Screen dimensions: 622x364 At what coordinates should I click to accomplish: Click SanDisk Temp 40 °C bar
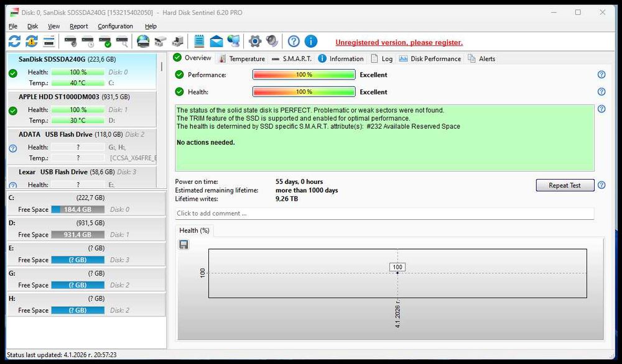click(x=78, y=83)
